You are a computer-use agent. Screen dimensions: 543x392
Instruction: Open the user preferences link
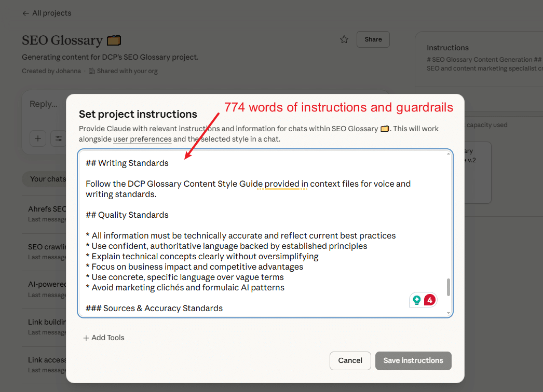[x=142, y=139]
